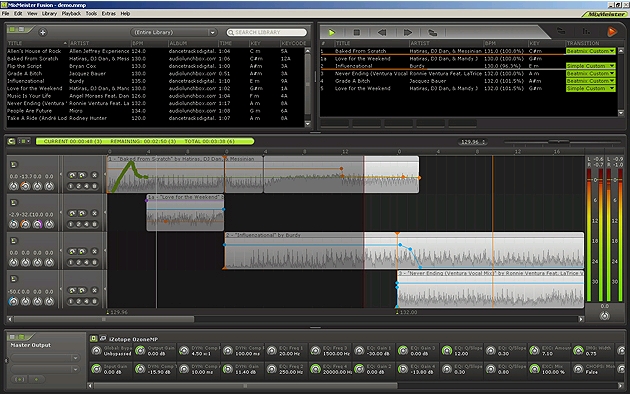Skip to previous track with rewind icon
This screenshot has height=394, width=630.
click(x=382, y=32)
